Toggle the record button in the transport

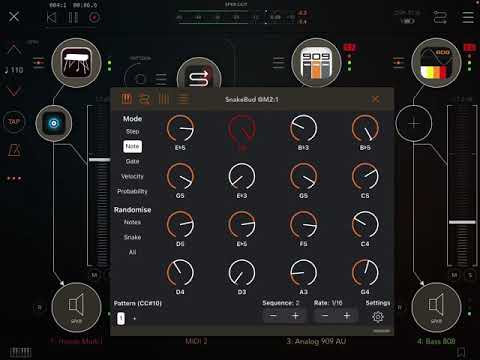[x=94, y=17]
